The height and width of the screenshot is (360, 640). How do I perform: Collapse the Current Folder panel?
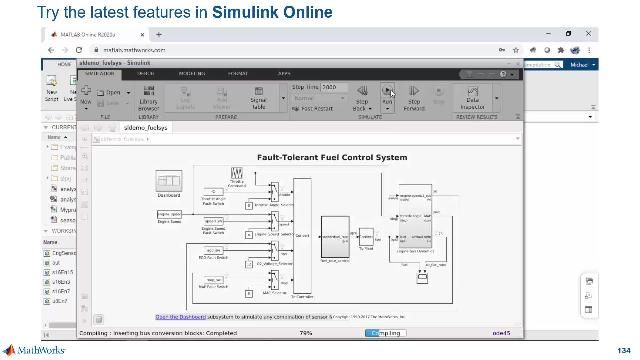(x=45, y=127)
